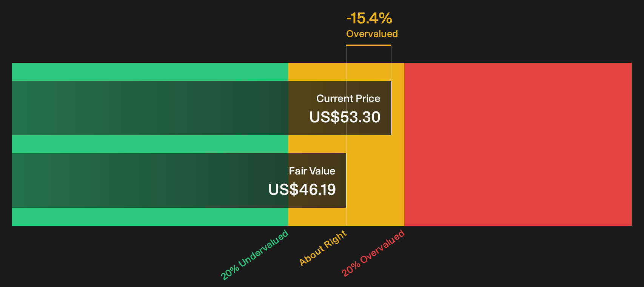Select the Current Price label
The height and width of the screenshot is (287, 644).
348,99
